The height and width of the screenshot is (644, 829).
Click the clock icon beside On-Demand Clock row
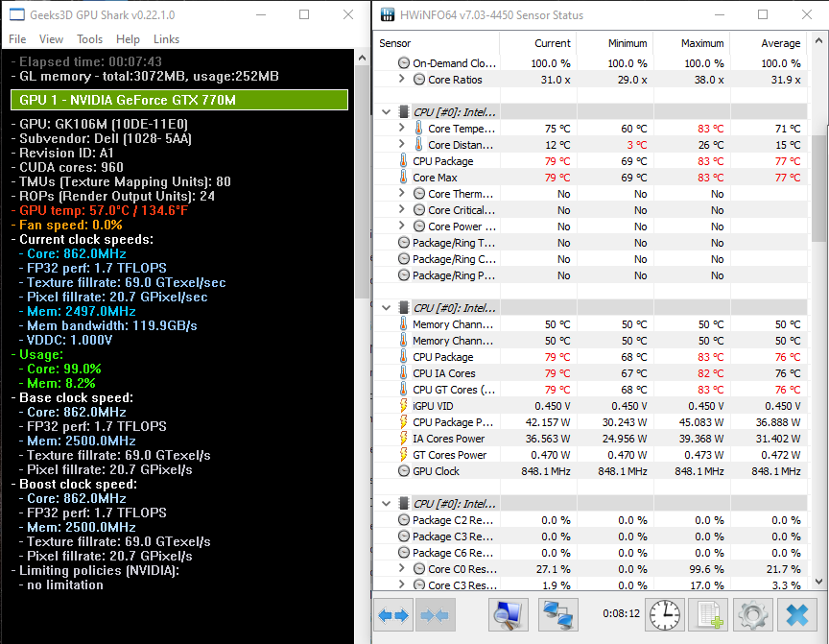pos(403,63)
